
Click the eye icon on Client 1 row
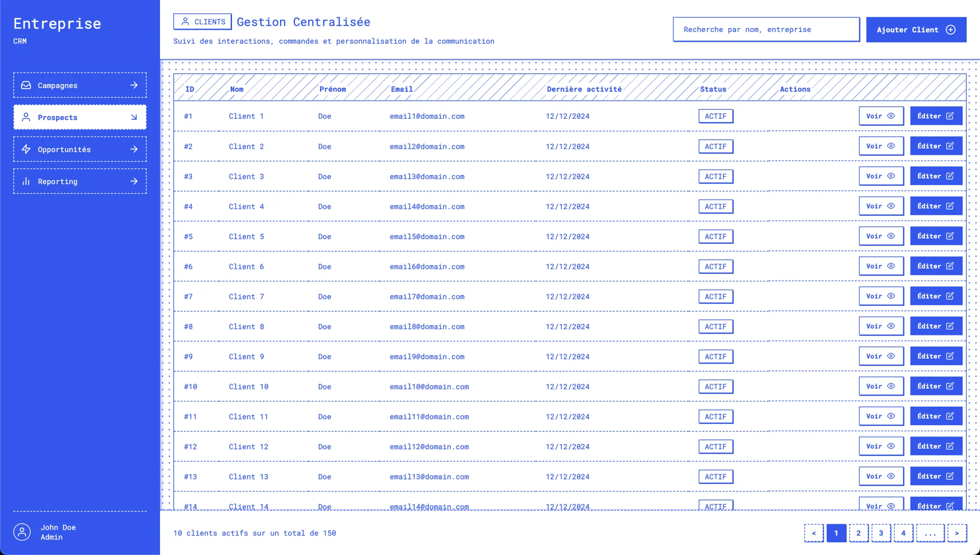pos(891,116)
